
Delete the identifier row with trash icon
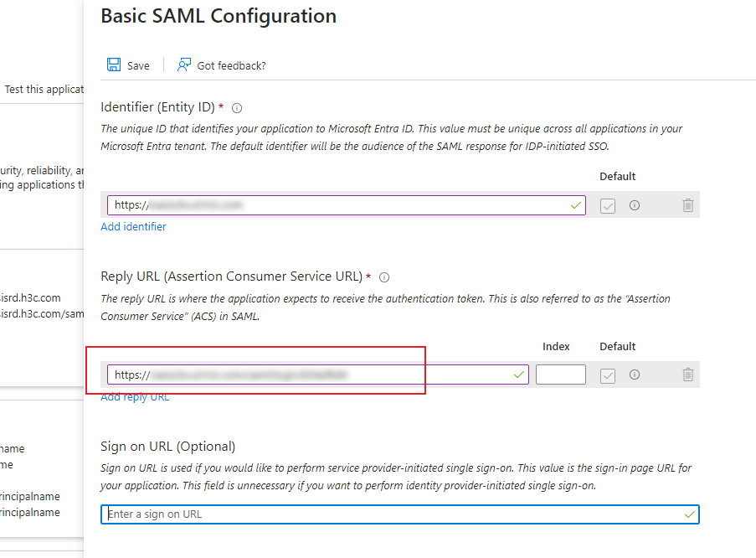[x=688, y=205]
